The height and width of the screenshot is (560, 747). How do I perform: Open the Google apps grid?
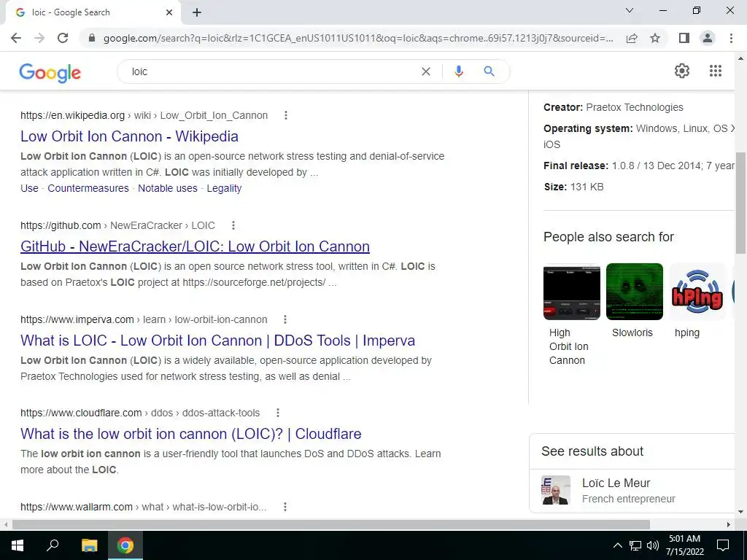pos(716,71)
